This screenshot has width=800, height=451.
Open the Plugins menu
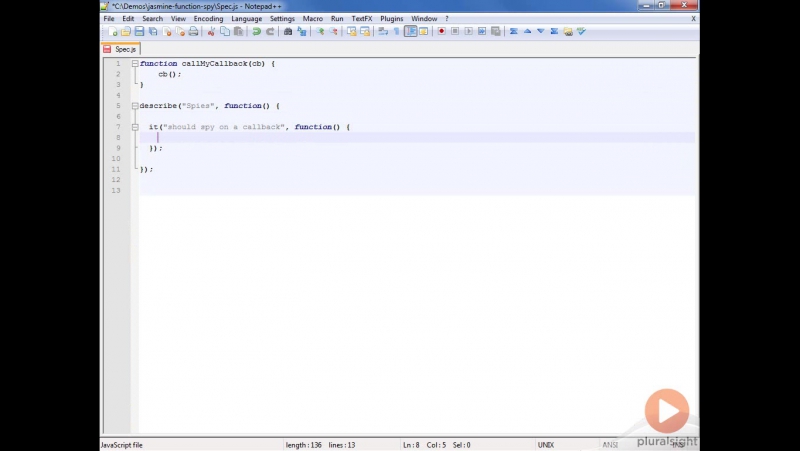point(391,19)
